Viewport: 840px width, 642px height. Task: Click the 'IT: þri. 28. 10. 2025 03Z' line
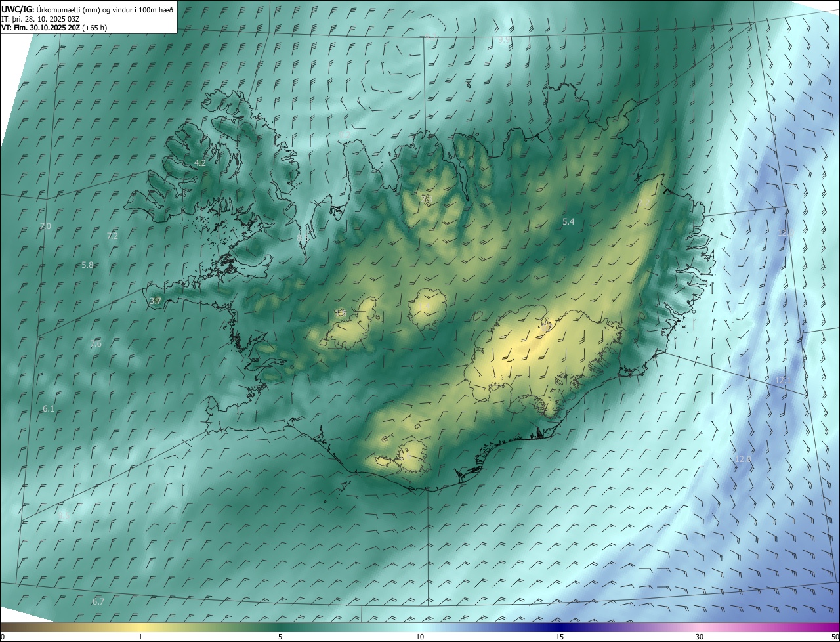point(41,18)
